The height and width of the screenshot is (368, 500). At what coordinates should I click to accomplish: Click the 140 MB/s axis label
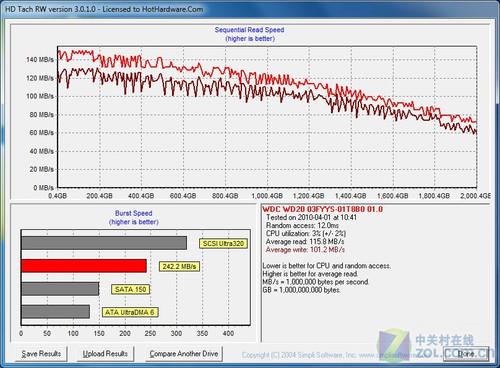click(x=40, y=60)
